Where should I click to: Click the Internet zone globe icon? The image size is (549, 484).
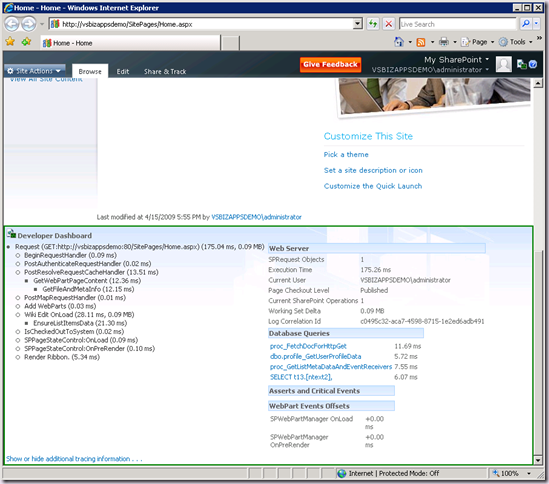click(x=342, y=473)
